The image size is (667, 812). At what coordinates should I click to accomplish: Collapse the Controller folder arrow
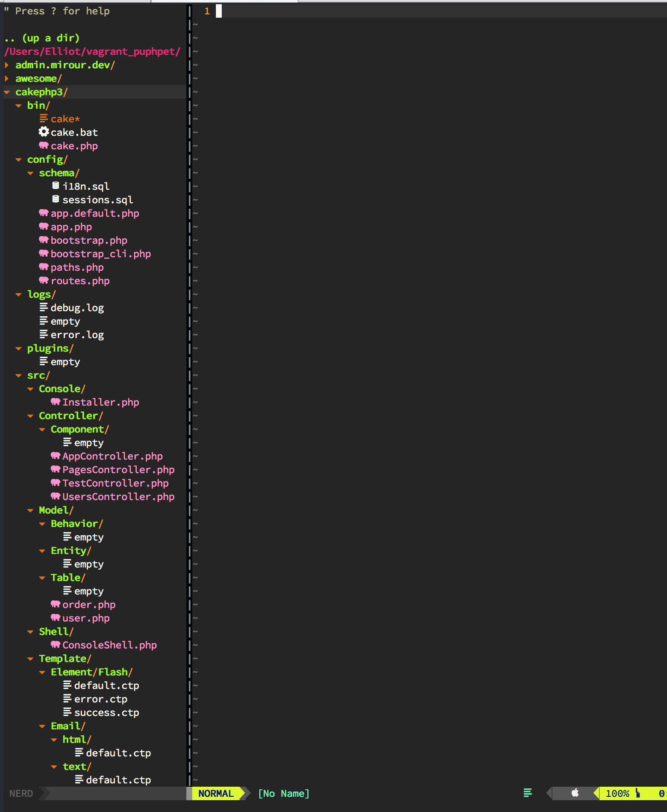pyautogui.click(x=30, y=416)
